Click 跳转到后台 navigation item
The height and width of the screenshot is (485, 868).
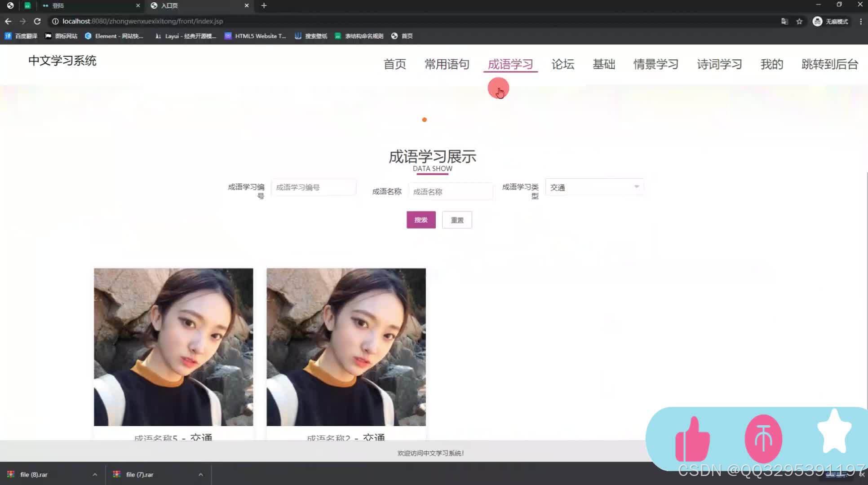tap(830, 64)
